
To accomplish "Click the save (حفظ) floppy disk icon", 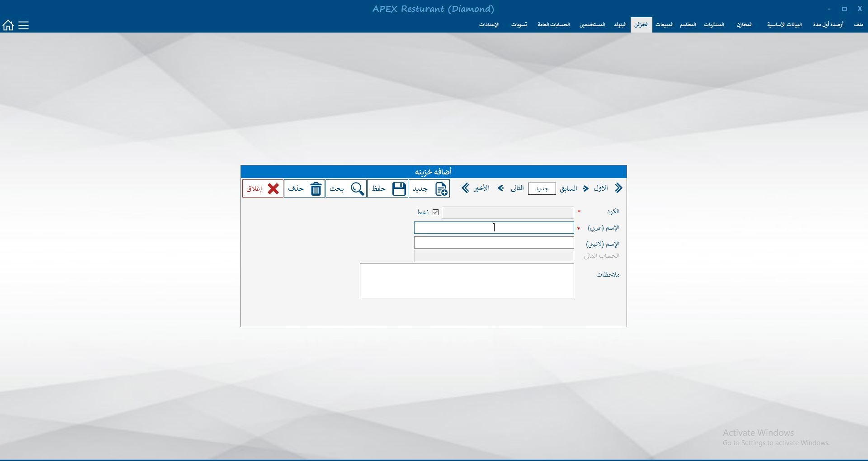I will click(x=399, y=188).
